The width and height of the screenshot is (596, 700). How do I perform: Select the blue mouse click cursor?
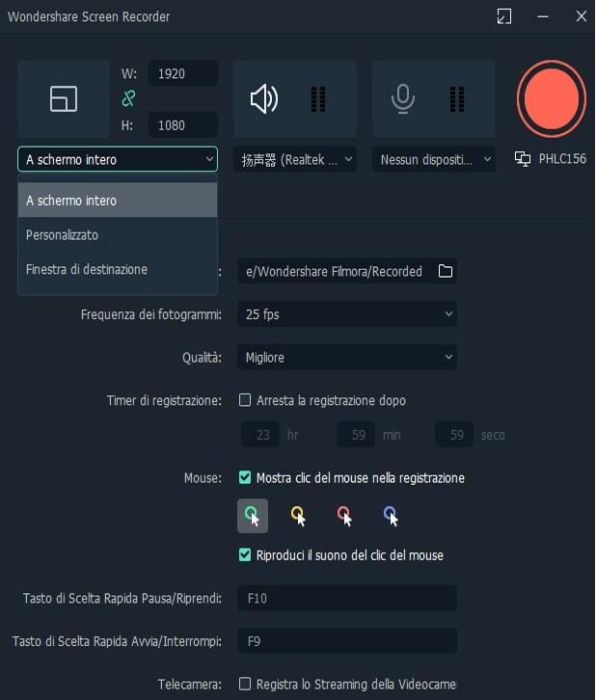(x=391, y=516)
